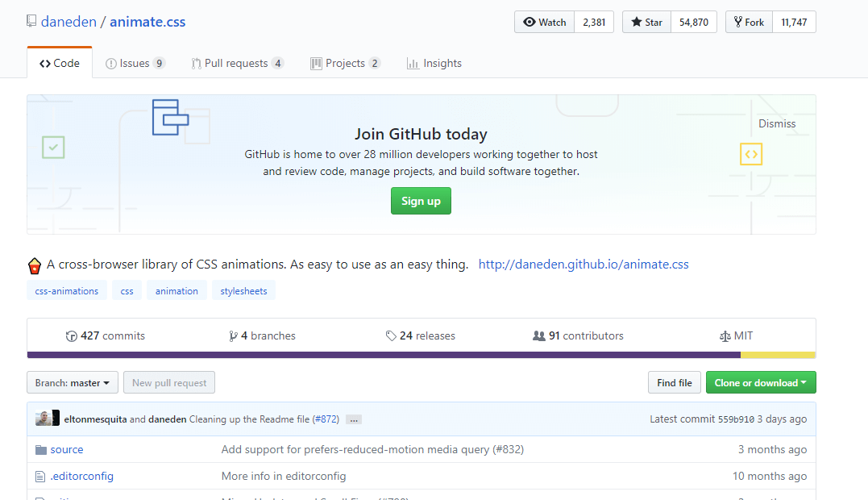View the 427 commits history
Image resolution: width=868 pixels, height=500 pixels.
click(106, 335)
